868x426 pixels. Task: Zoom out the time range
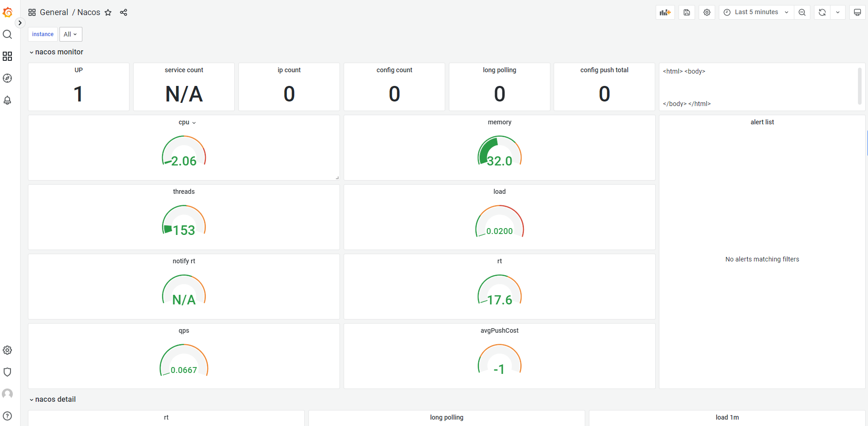(x=802, y=12)
